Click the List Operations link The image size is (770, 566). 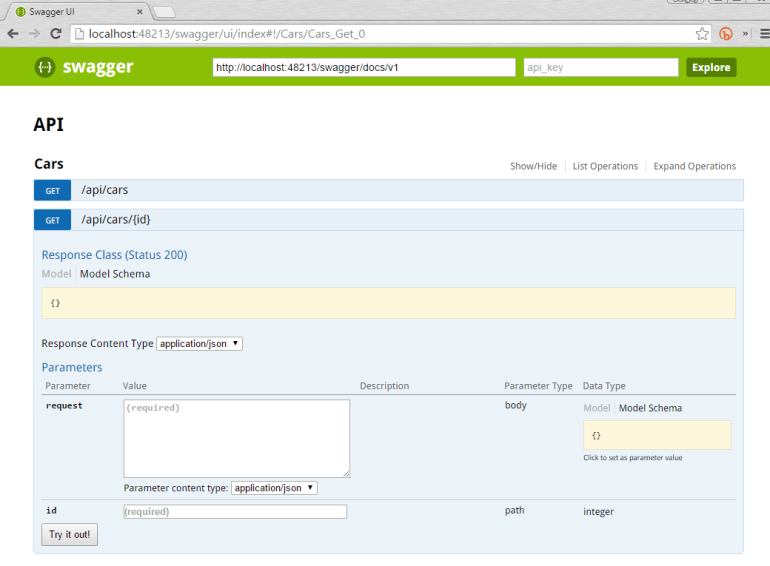(605, 166)
